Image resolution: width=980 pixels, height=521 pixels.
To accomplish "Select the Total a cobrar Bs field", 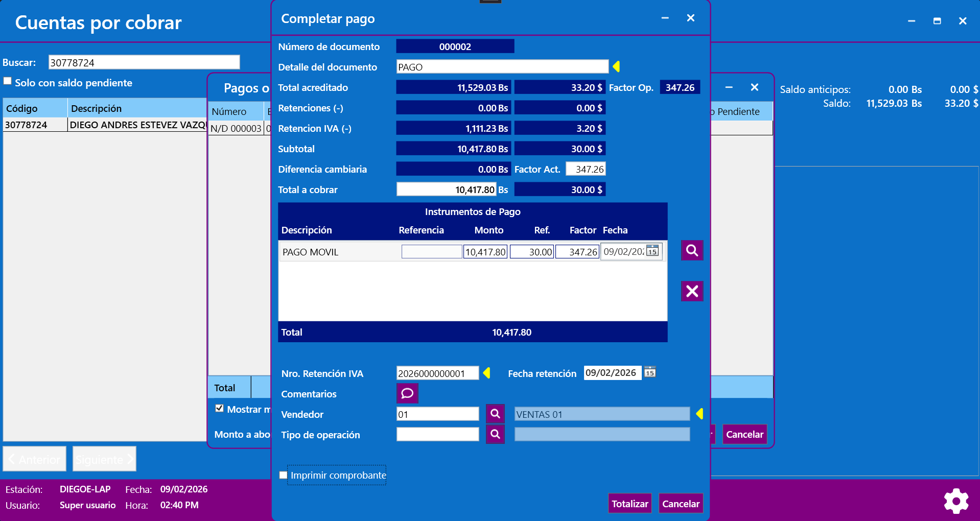I will coord(446,190).
